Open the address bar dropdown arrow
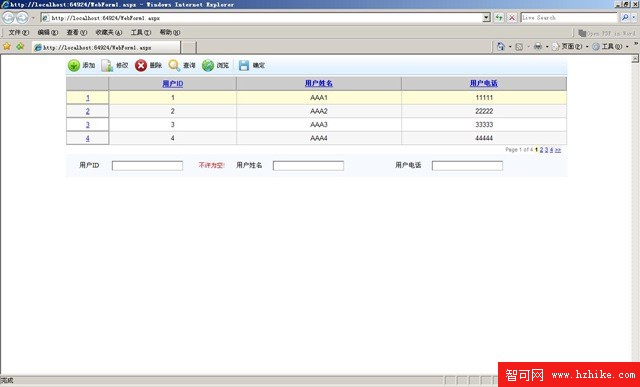Image resolution: width=640 pixels, height=387 pixels. [486, 18]
